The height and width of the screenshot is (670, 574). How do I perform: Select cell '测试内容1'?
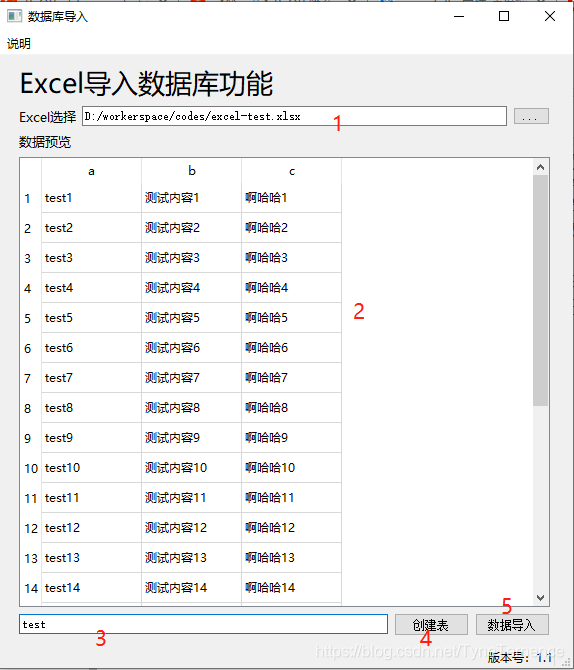[x=191, y=198]
